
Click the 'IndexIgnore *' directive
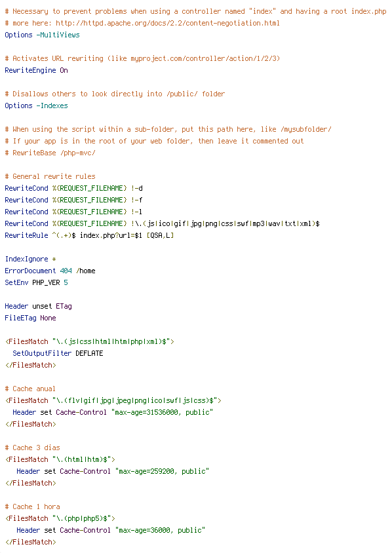30,259
